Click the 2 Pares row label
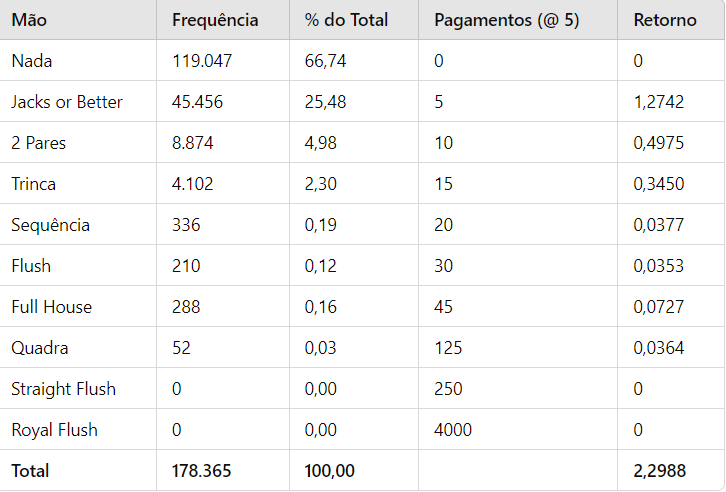The image size is (726, 492). [39, 143]
